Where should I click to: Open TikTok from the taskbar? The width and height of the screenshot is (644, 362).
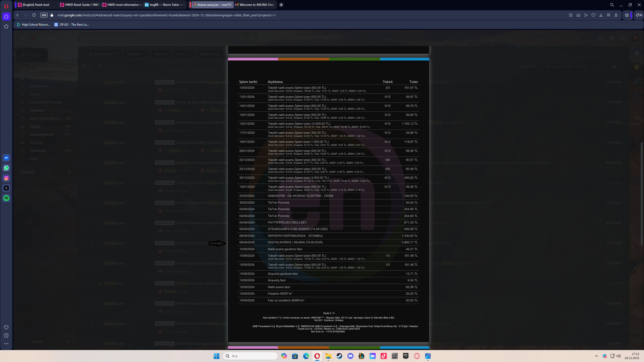[x=384, y=356]
